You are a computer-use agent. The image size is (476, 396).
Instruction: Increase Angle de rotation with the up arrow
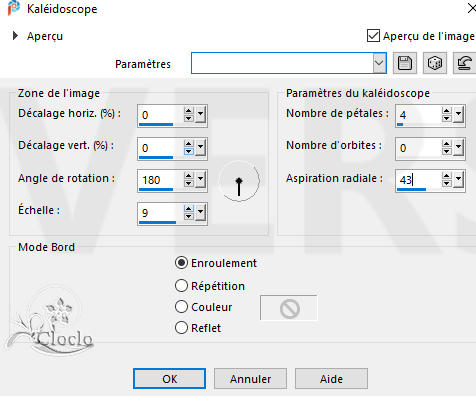[188, 176]
